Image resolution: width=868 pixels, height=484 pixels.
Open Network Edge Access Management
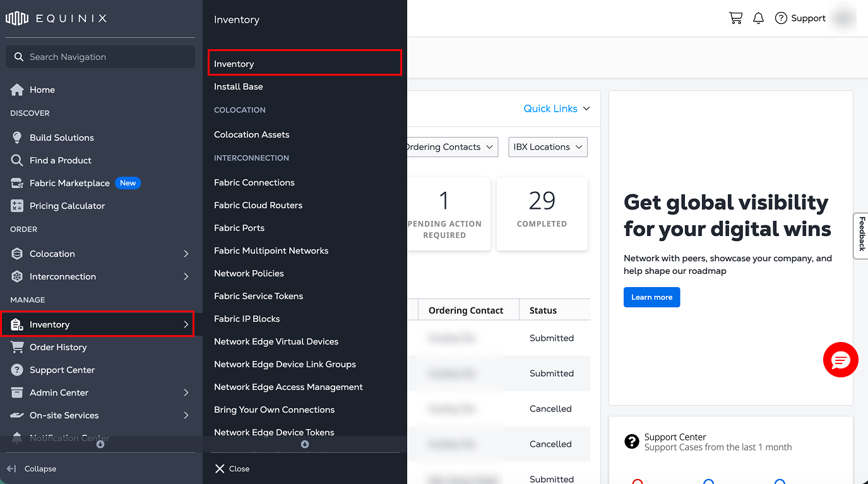[288, 387]
